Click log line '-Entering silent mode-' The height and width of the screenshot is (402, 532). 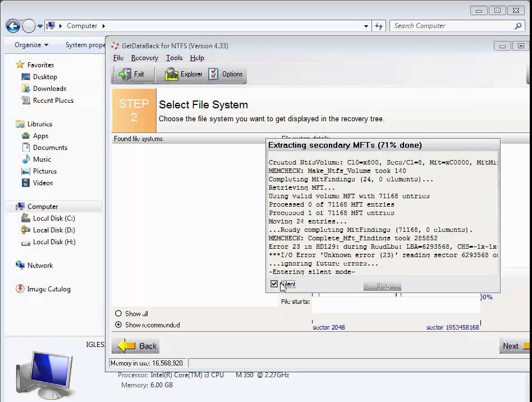click(x=312, y=272)
